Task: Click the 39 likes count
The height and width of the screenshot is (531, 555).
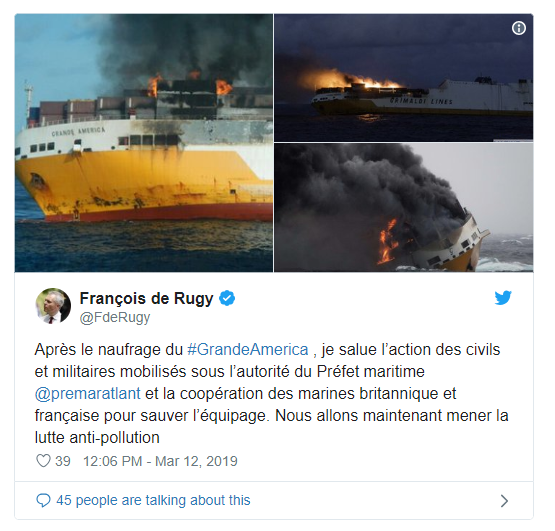Action: coord(63,461)
